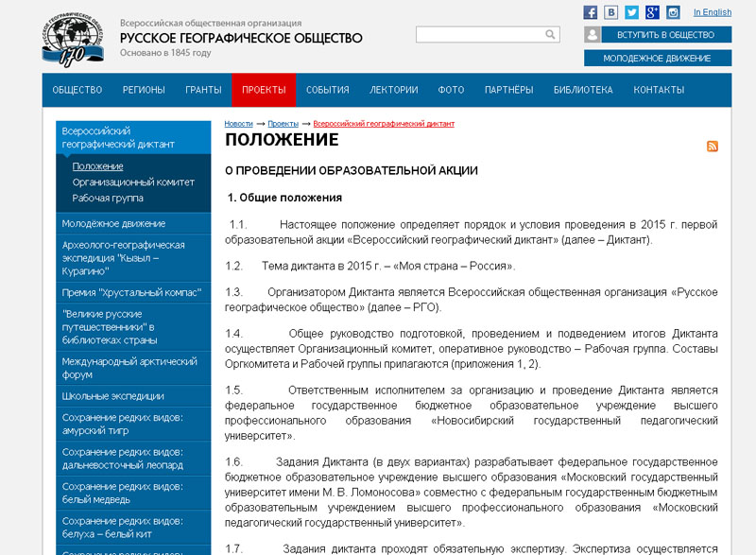
Task: Click the RSS feed icon
Action: click(713, 147)
